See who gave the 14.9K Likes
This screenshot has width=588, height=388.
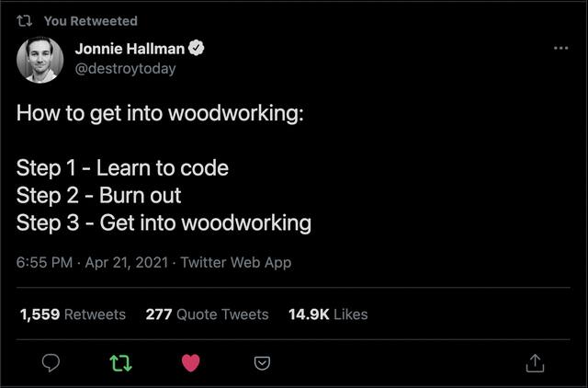tap(328, 314)
